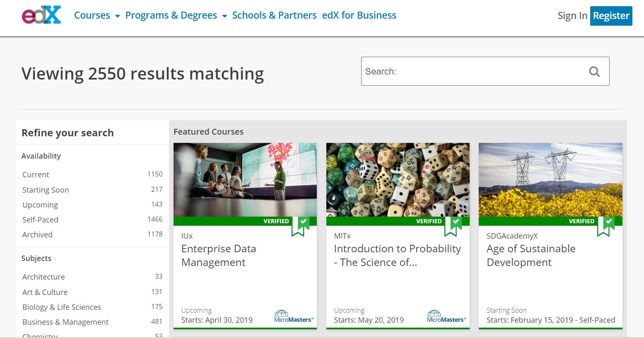Click the IUx provider label
Image resolution: width=644 pixels, height=338 pixels.
(187, 236)
